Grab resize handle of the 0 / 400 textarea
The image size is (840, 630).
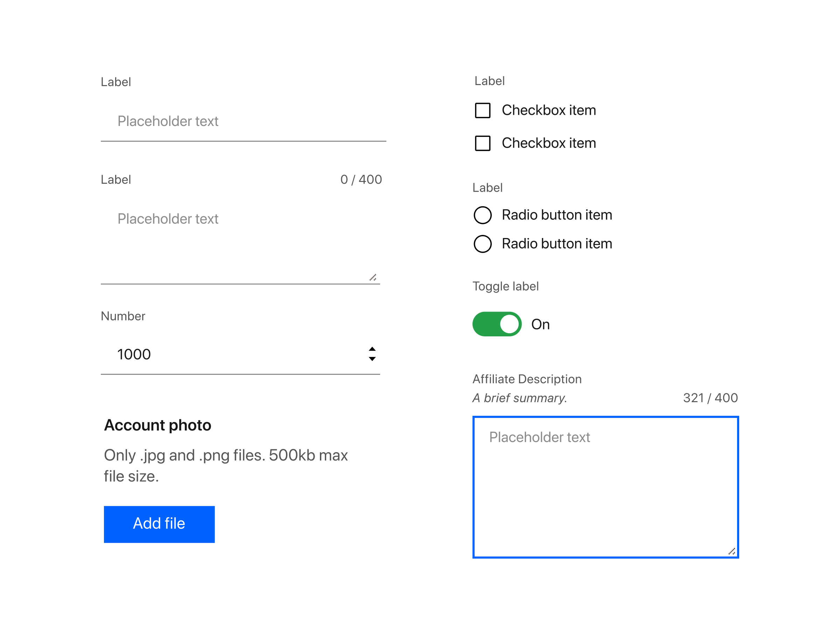[373, 278]
